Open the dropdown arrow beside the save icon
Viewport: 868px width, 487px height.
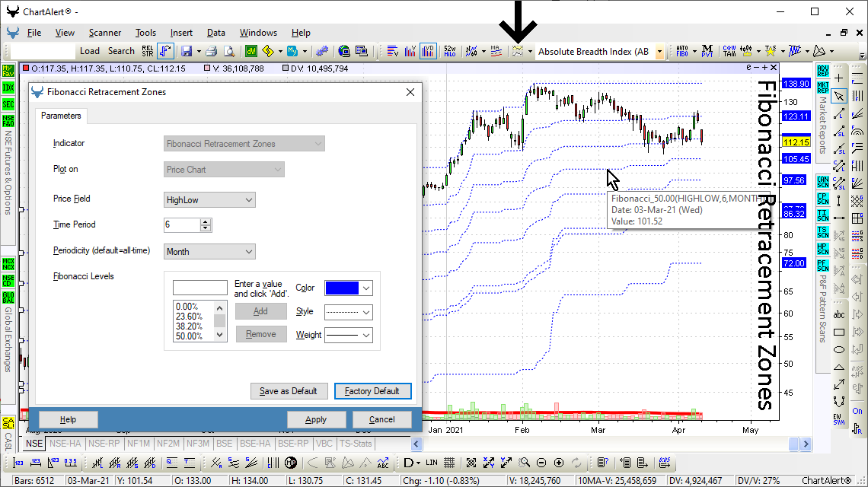click(199, 52)
